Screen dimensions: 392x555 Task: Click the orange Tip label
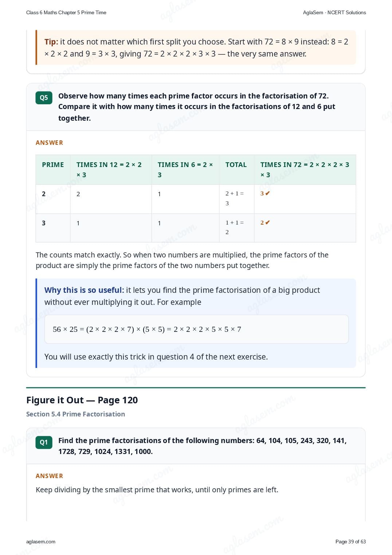51,42
